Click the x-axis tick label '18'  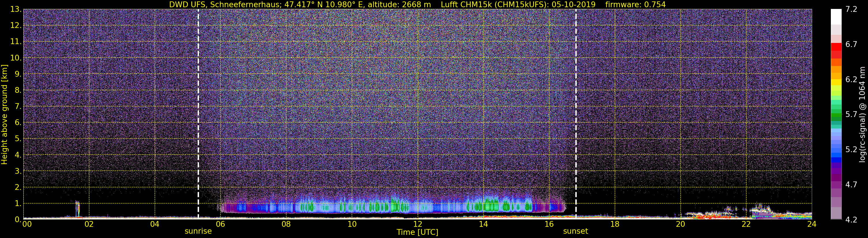(614, 224)
